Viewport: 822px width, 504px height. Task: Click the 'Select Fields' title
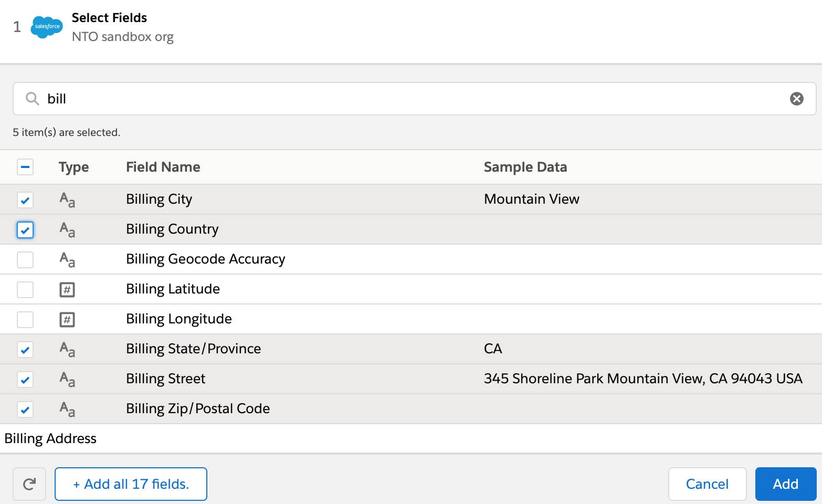tap(109, 18)
